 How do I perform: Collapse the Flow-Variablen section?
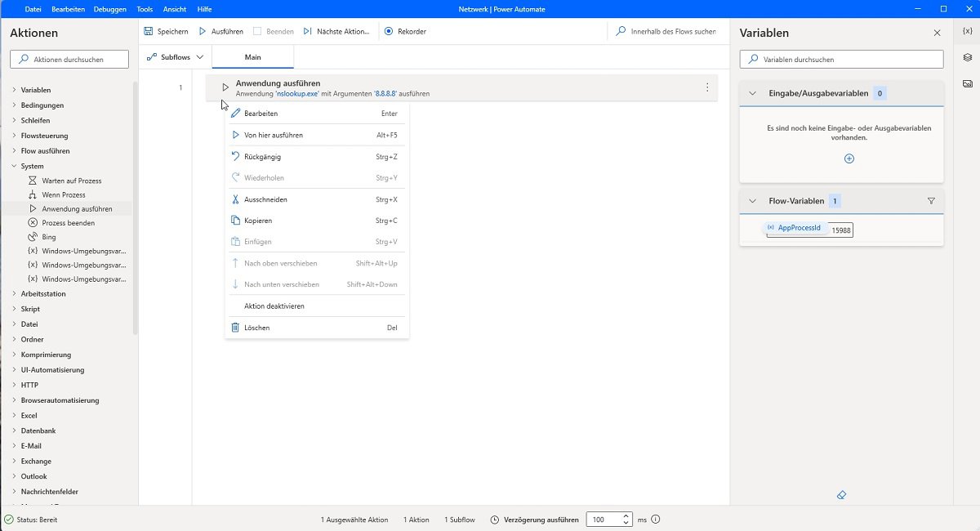pos(752,200)
